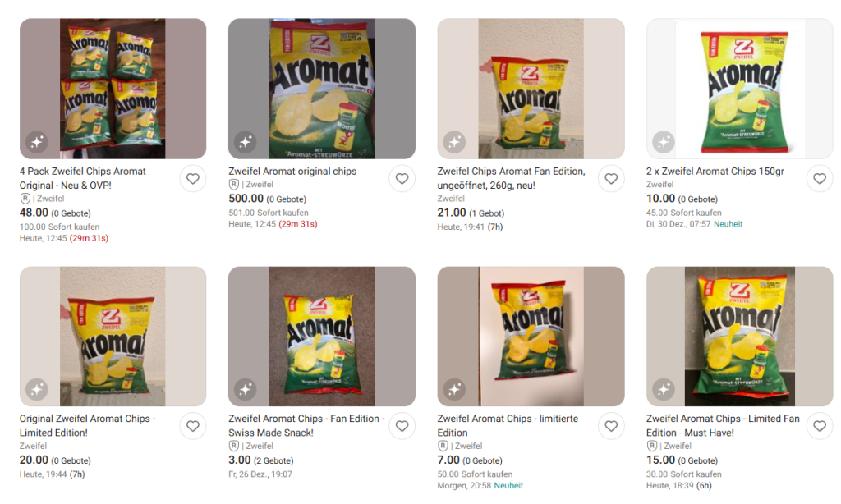Click the sparkle icon on the limitierte Edition 7.00 listing

click(x=454, y=390)
